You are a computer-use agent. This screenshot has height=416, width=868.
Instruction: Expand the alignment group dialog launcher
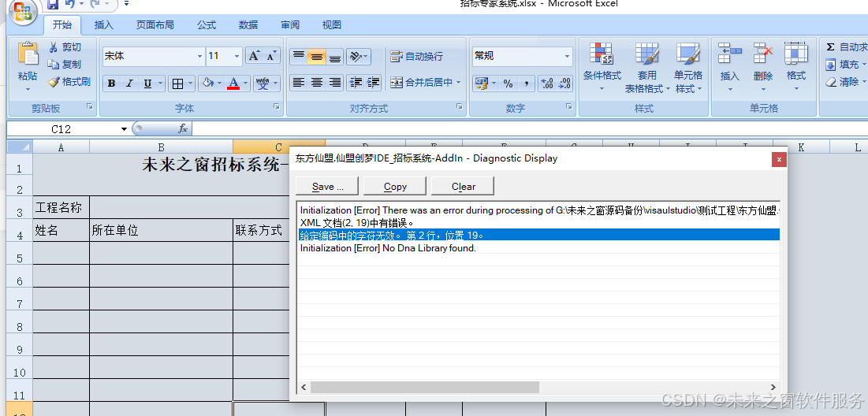click(459, 107)
